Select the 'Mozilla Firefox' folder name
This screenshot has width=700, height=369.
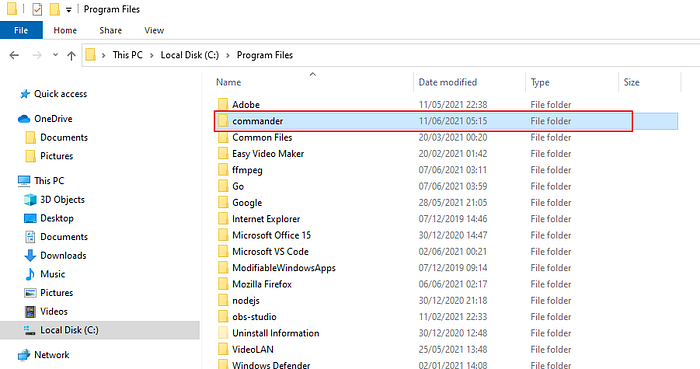(x=262, y=284)
